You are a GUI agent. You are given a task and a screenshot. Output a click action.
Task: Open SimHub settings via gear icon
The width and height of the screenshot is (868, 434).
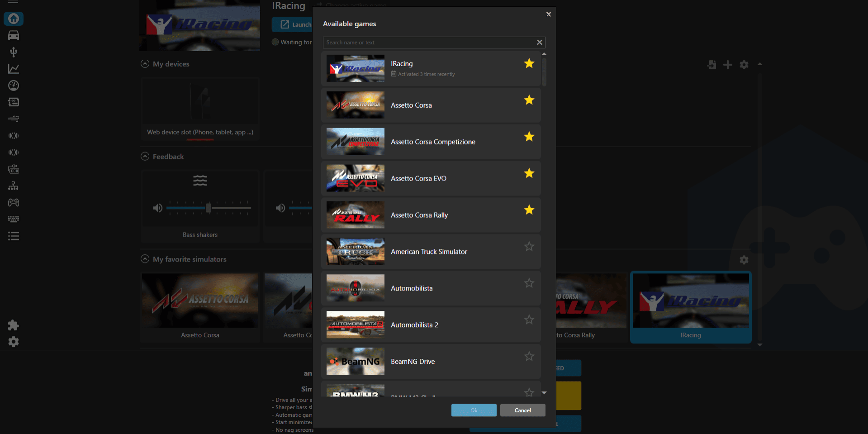pyautogui.click(x=14, y=342)
